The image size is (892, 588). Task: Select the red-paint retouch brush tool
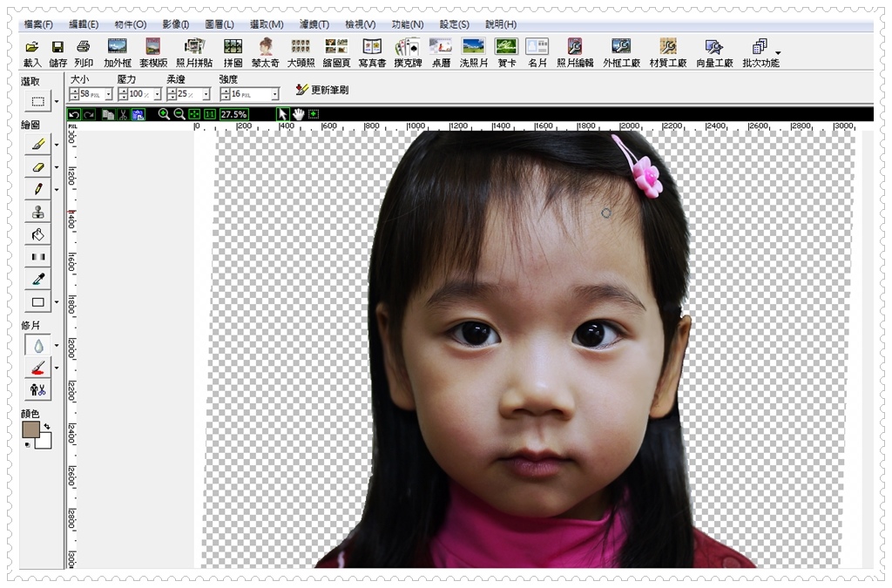(x=37, y=368)
